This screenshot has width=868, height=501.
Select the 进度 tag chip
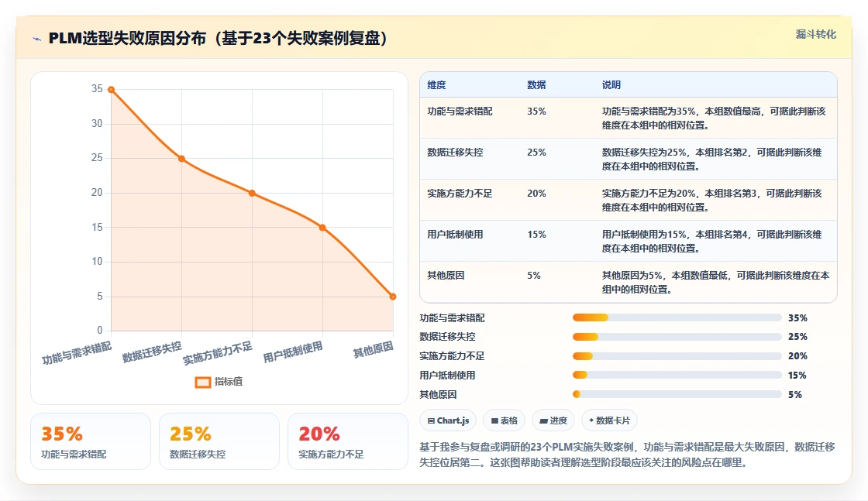coord(553,420)
